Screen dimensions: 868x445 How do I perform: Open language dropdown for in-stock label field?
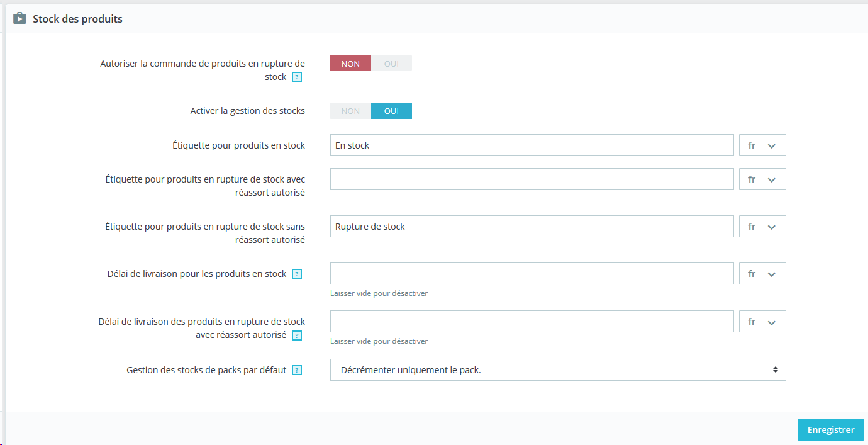pyautogui.click(x=762, y=145)
